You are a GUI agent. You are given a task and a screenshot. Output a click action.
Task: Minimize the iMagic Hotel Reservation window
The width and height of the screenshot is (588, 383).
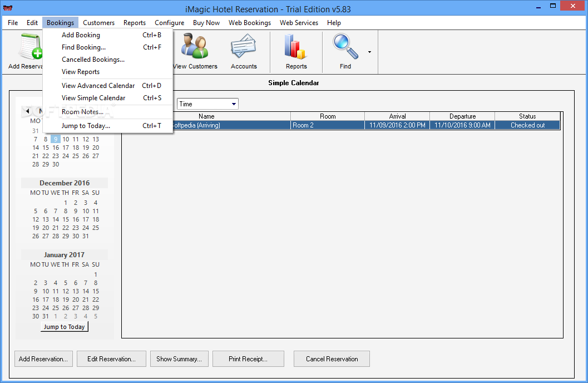(x=538, y=7)
